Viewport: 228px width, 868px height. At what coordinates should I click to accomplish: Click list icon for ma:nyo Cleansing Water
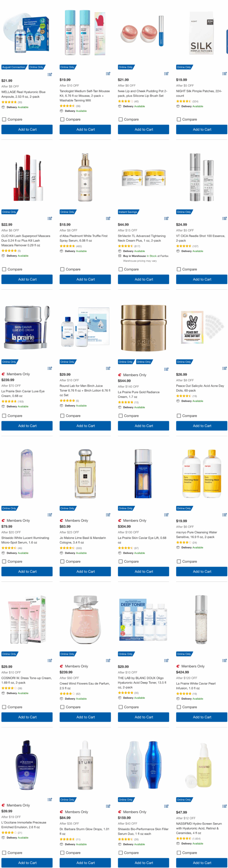point(224,515)
